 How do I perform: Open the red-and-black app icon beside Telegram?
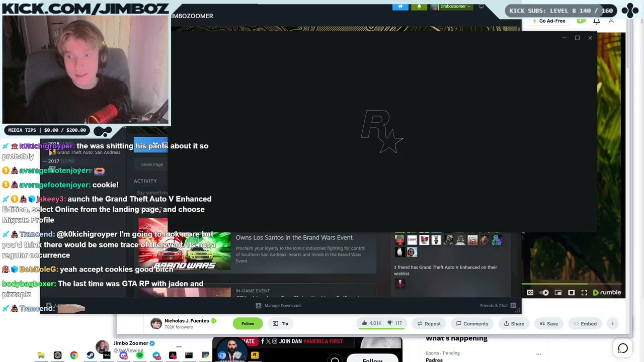tap(173, 355)
